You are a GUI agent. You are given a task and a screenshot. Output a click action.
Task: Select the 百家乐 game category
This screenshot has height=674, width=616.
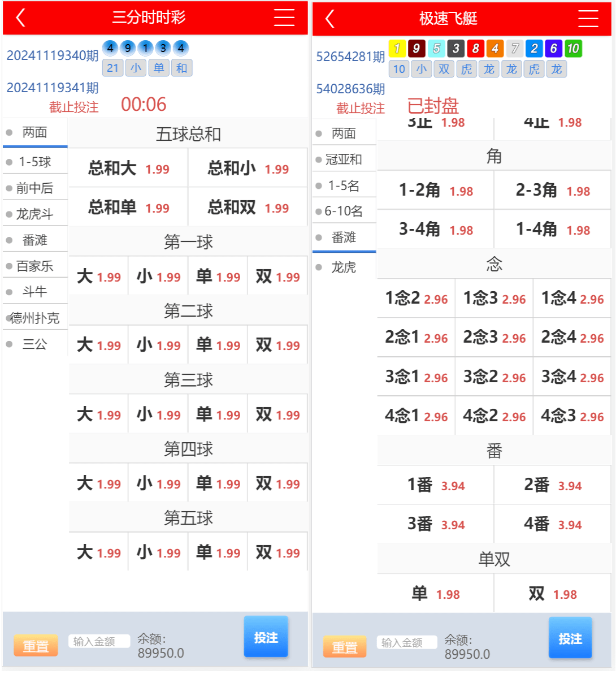(x=35, y=265)
